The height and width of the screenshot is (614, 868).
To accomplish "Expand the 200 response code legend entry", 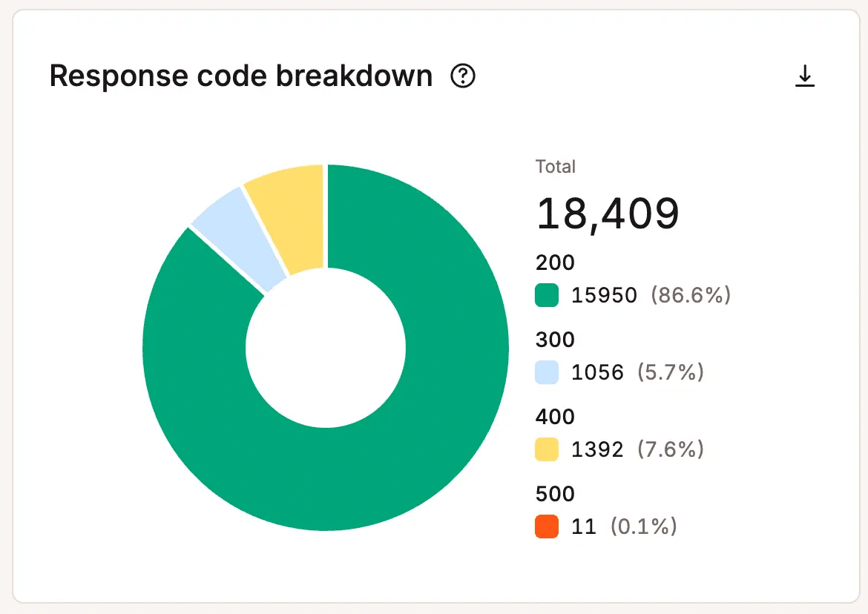I will click(x=555, y=263).
